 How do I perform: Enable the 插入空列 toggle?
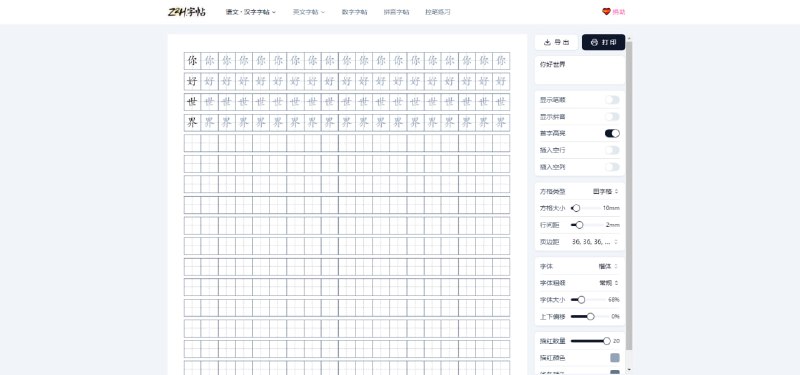click(612, 167)
